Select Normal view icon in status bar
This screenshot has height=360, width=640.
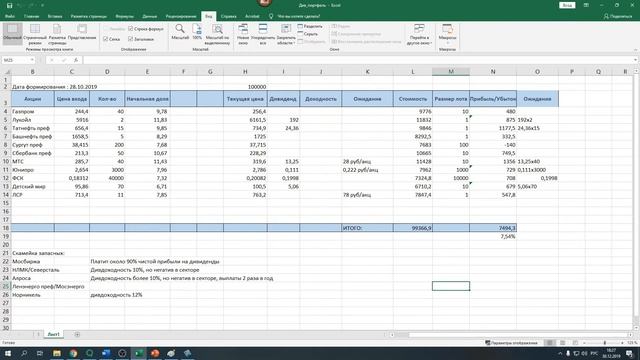[x=550, y=343]
